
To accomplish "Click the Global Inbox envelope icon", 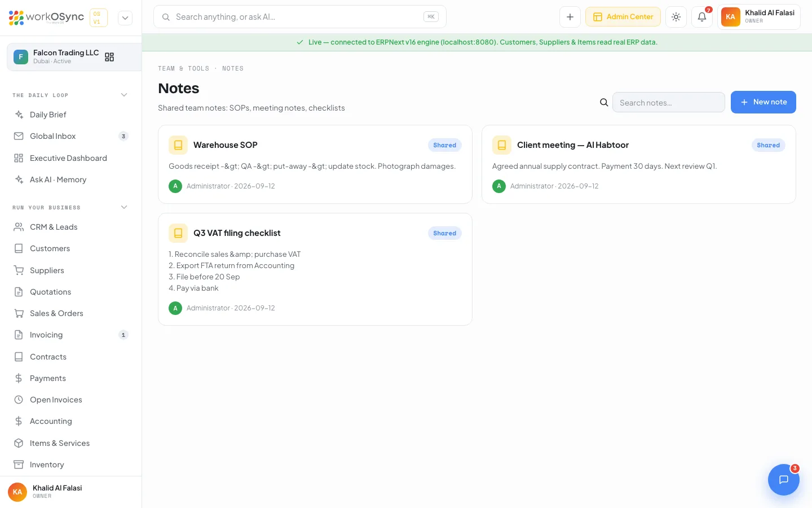I will click(19, 136).
